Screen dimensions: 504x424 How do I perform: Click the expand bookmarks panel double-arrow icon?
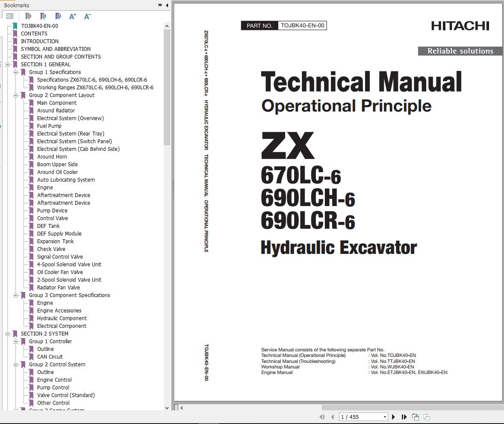[x=160, y=5]
